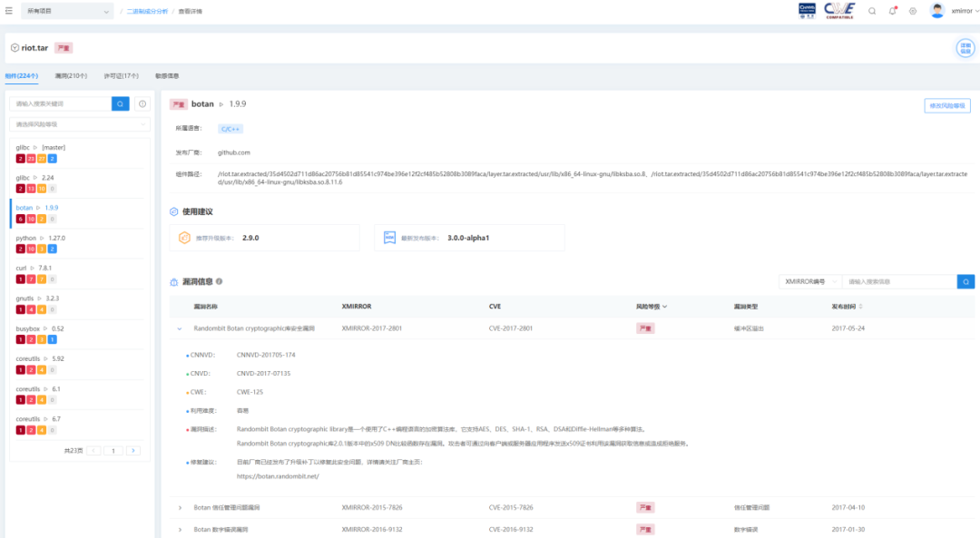Go to next page of component list
980x538 pixels.
(x=133, y=451)
